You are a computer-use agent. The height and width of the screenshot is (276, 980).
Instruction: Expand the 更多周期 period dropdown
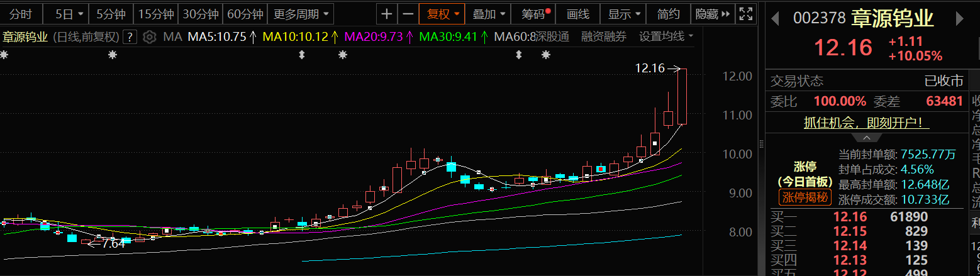pyautogui.click(x=300, y=13)
